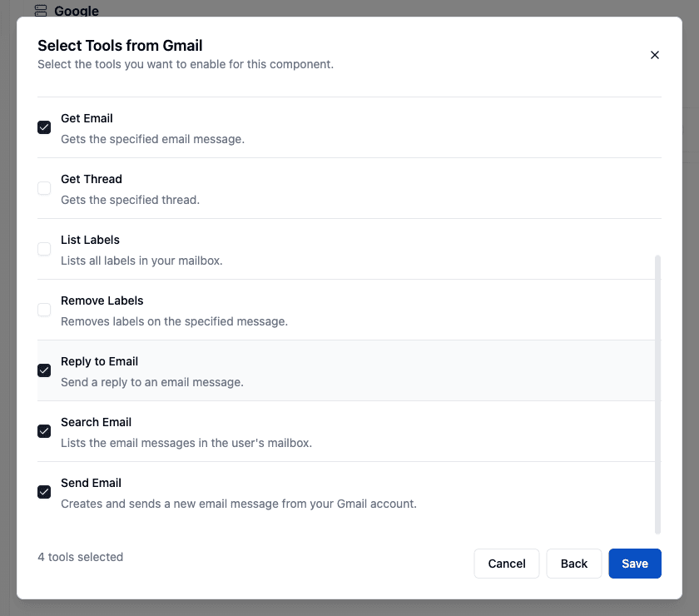Click the Back button
The width and height of the screenshot is (699, 616).
(573, 564)
